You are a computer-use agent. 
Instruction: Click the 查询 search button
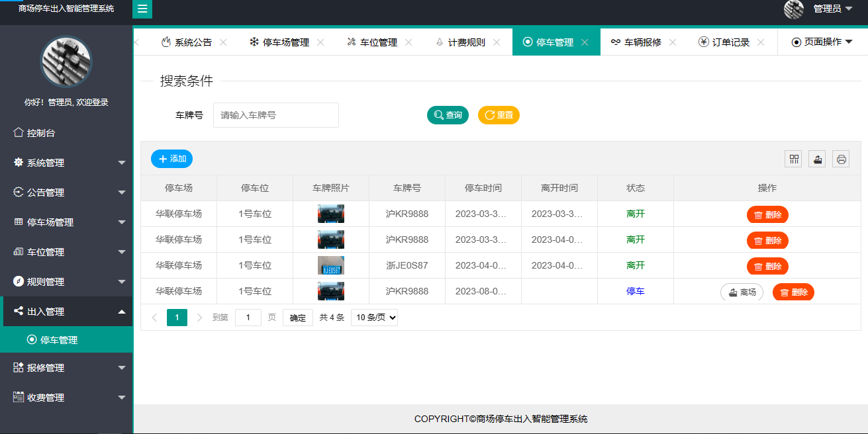(448, 115)
